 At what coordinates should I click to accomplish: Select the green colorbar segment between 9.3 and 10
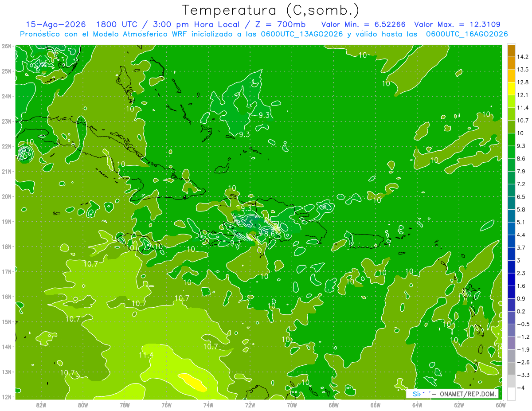(511, 139)
